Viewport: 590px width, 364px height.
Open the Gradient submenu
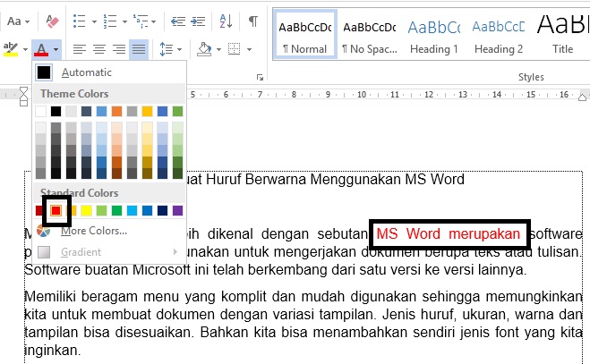pyautogui.click(x=109, y=252)
